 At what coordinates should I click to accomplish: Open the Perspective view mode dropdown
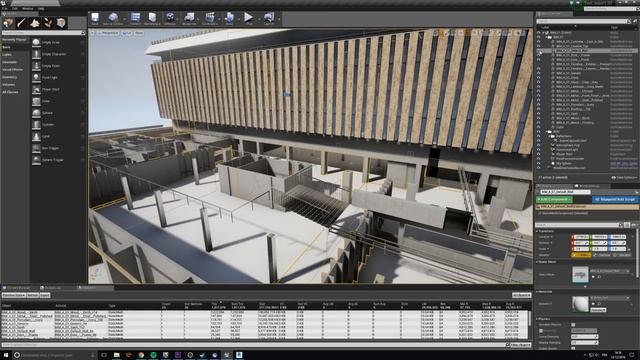click(108, 33)
